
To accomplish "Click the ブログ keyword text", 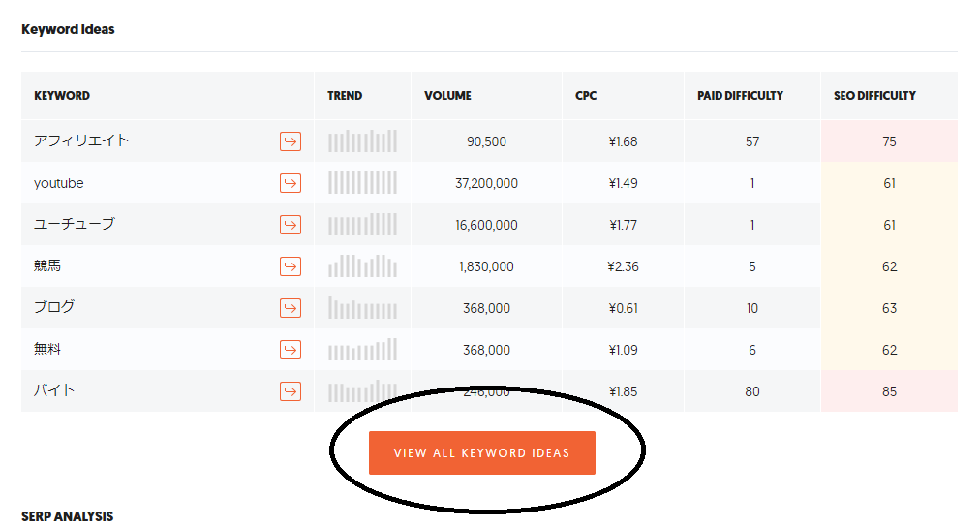I will (x=54, y=307).
